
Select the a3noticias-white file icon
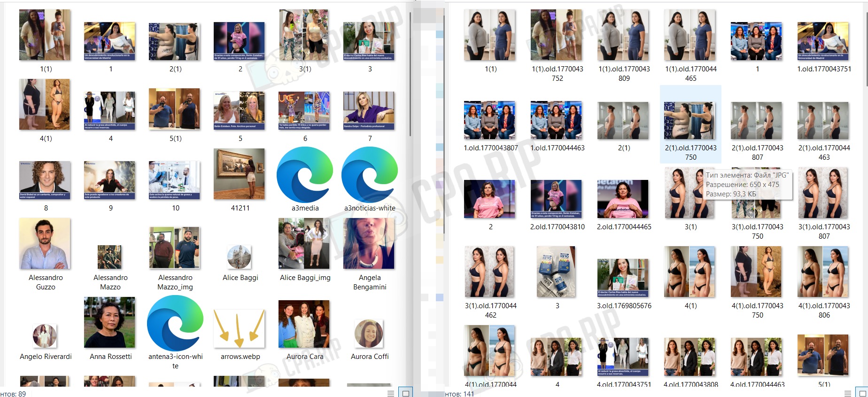point(370,175)
